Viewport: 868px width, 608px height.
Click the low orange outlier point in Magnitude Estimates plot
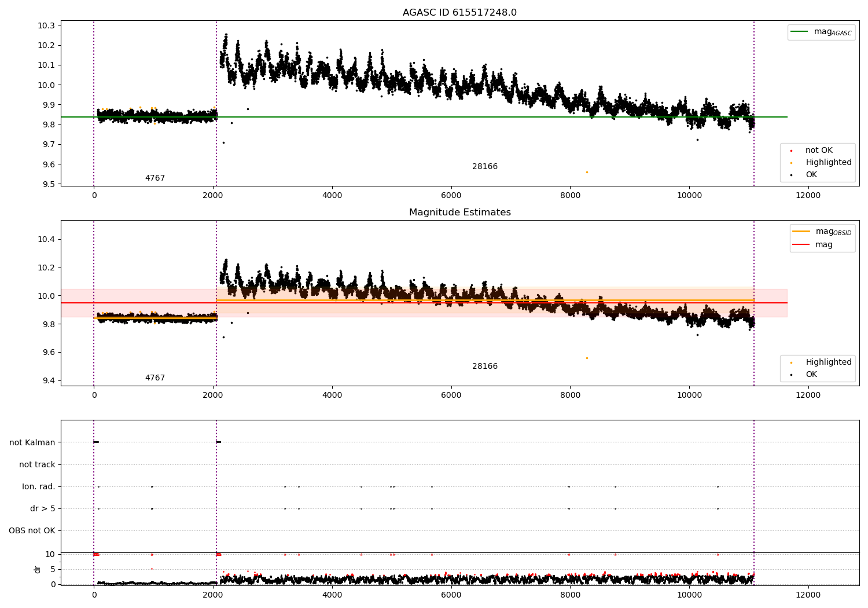click(587, 358)
